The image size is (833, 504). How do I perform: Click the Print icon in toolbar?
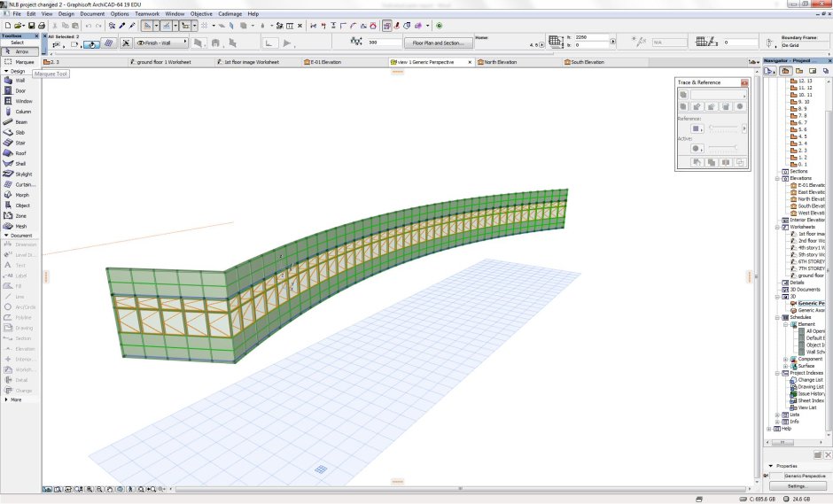pos(42,26)
